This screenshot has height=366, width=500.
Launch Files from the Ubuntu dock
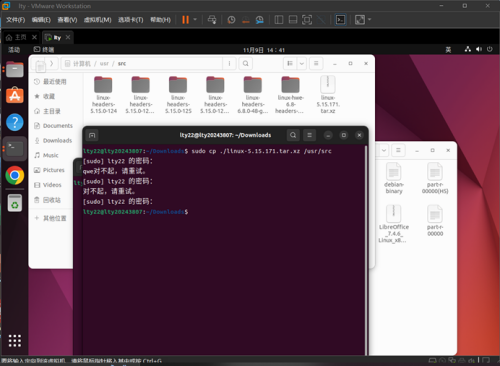(x=15, y=69)
